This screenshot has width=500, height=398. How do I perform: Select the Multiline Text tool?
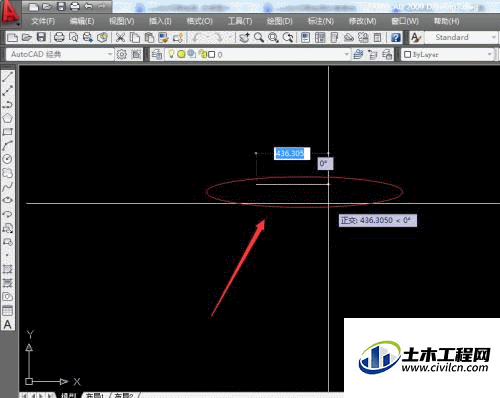point(8,324)
